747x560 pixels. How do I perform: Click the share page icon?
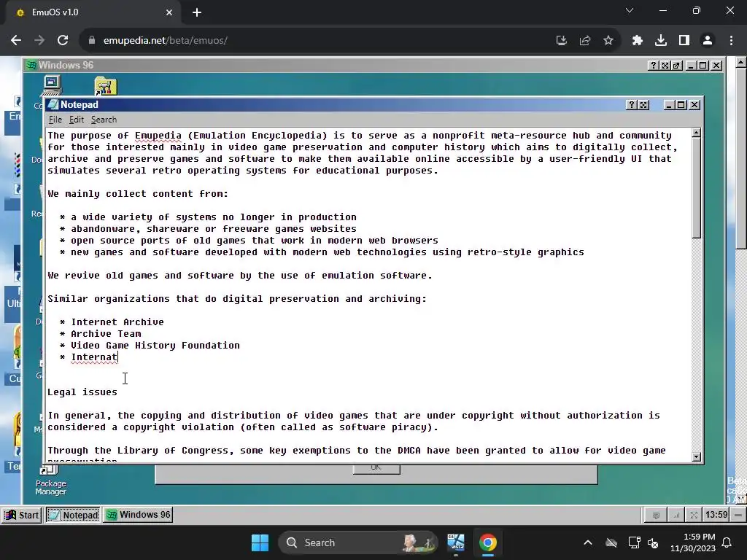pos(585,41)
